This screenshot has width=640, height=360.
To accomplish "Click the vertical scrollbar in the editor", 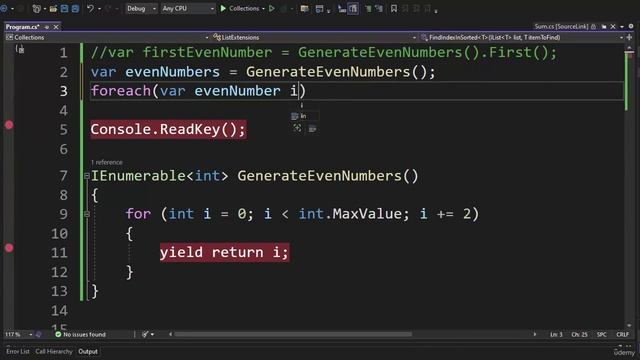I will tap(629, 186).
